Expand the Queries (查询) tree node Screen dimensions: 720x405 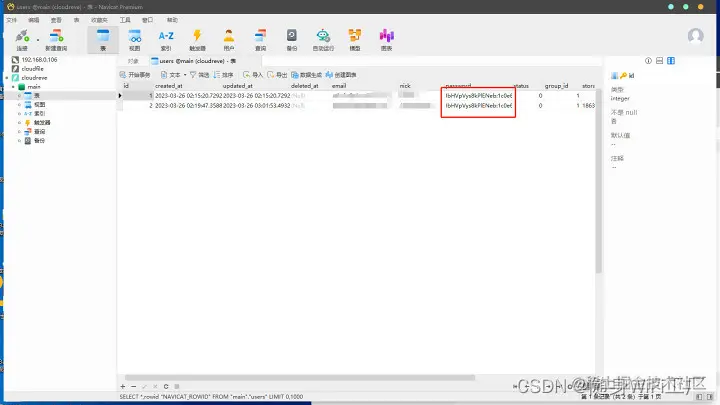pyautogui.click(x=19, y=132)
